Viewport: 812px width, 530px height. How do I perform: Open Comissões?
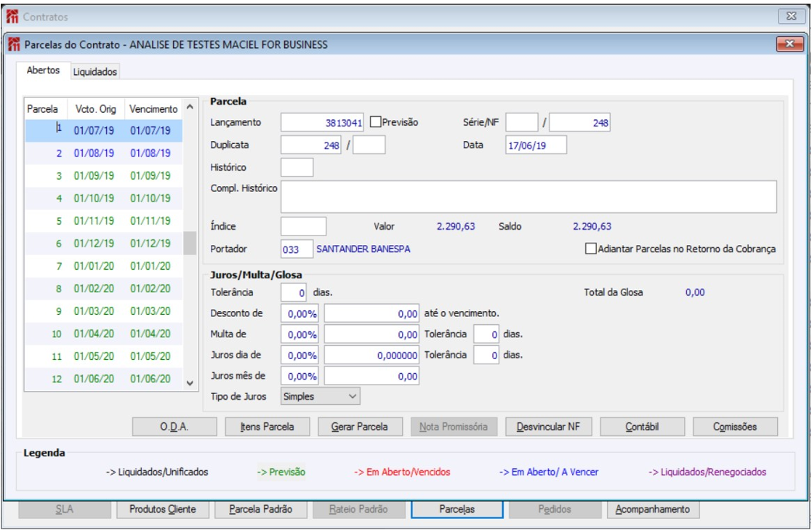735,427
